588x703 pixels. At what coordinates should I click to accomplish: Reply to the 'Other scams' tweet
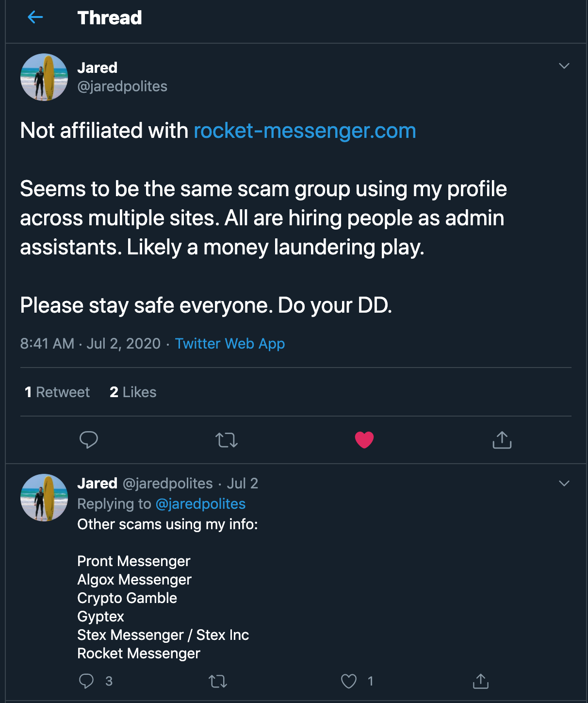[88, 682]
